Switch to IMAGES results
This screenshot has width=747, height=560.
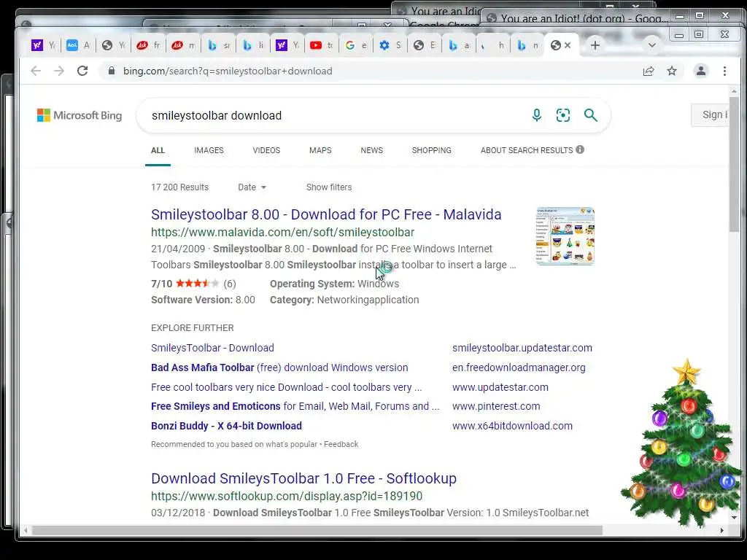(x=209, y=150)
